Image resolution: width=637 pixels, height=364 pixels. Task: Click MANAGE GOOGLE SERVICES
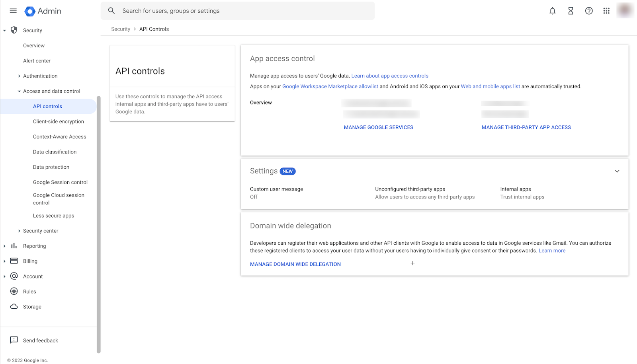pyautogui.click(x=379, y=127)
